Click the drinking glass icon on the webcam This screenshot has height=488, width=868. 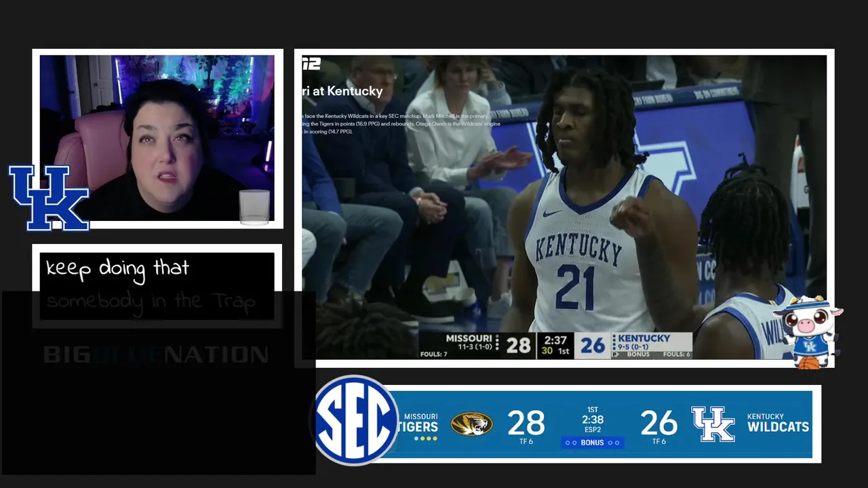[255, 207]
